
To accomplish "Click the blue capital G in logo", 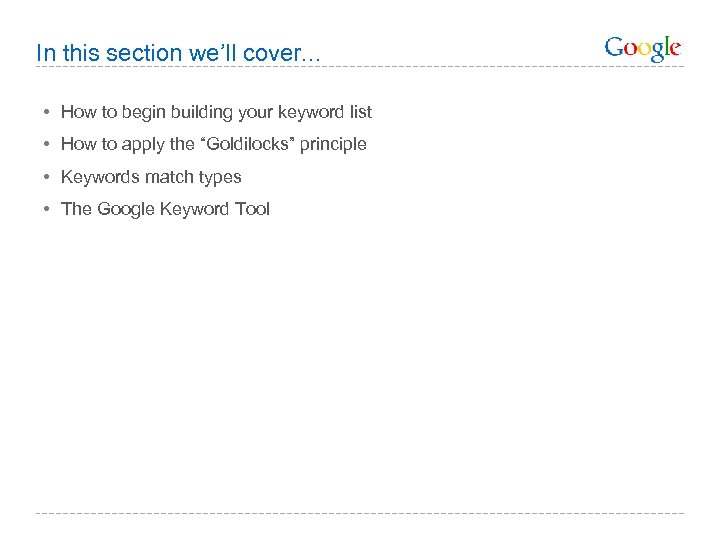I will tap(614, 47).
